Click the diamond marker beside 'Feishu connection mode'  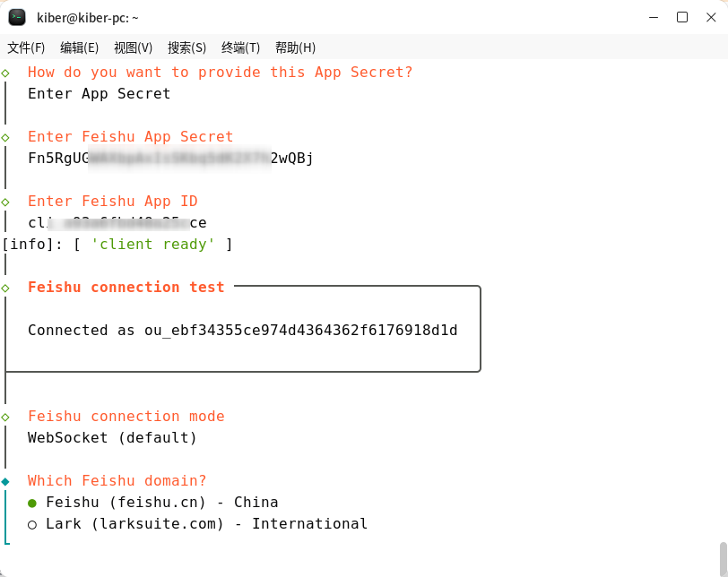[5, 417]
